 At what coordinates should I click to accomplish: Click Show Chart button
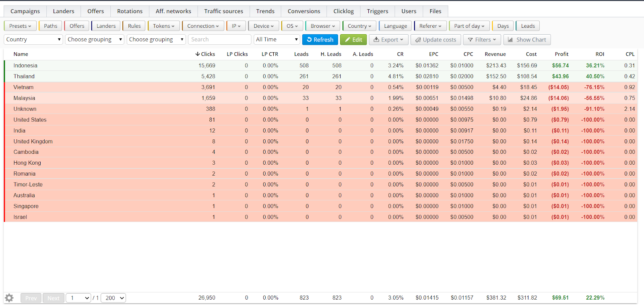[x=527, y=39]
